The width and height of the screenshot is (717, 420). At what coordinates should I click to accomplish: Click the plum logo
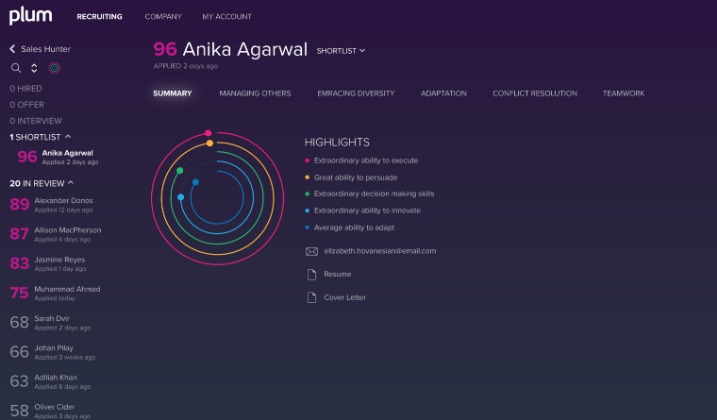[30, 16]
